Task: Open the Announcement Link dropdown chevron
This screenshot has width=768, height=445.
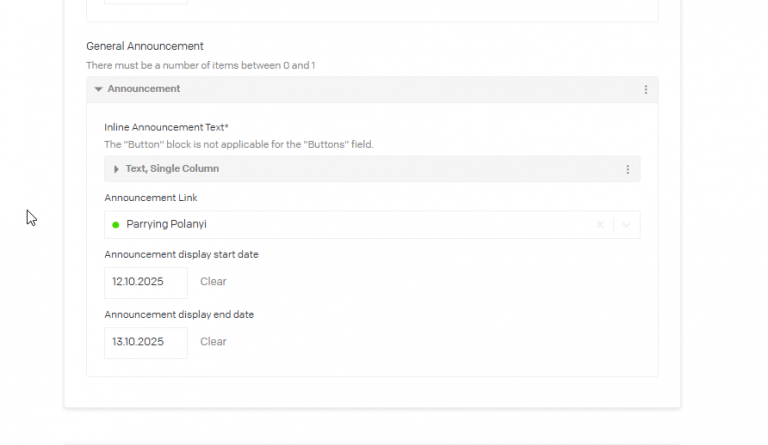Action: (x=626, y=225)
